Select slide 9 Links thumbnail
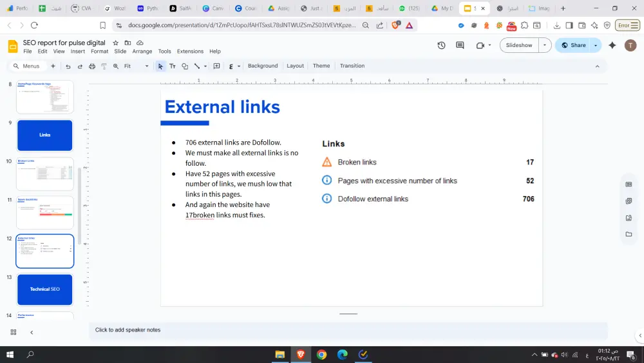Viewport: 644px width, 363px height. click(x=45, y=135)
